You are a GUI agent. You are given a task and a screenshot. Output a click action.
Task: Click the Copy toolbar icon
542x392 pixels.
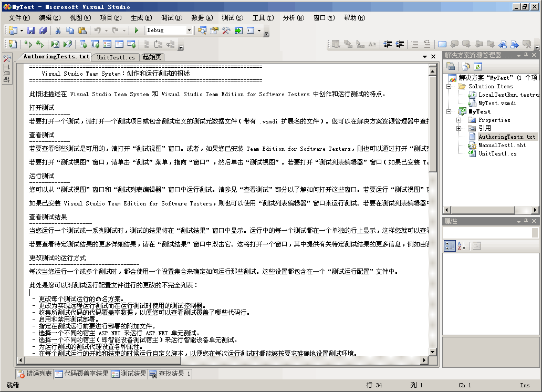pyautogui.click(x=70, y=30)
